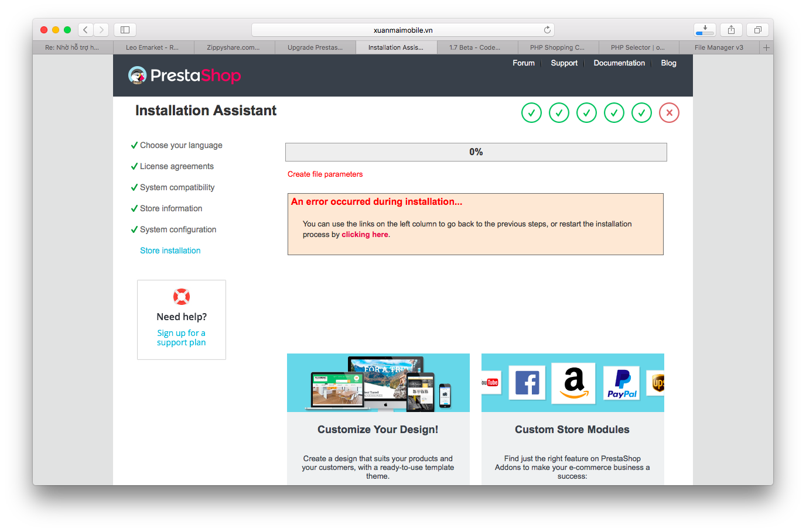Image resolution: width=806 pixels, height=532 pixels.
Task: Click the fifth green checkmark step circle
Action: click(641, 113)
